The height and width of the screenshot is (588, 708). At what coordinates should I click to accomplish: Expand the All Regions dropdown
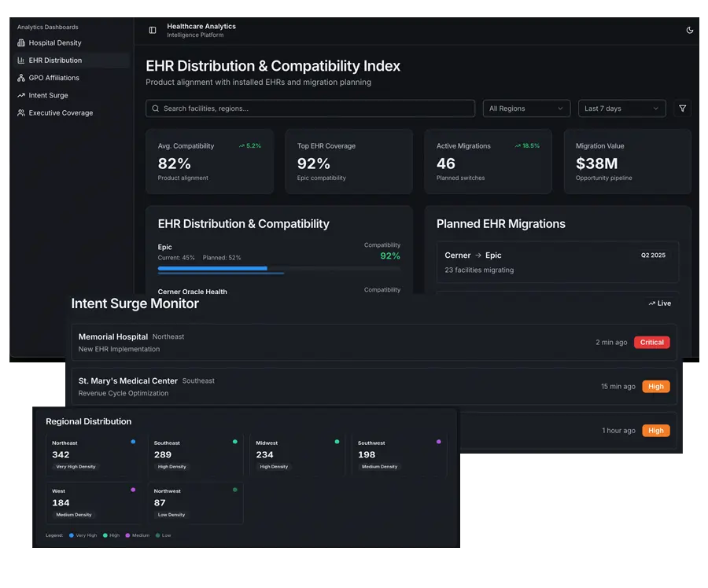click(526, 108)
